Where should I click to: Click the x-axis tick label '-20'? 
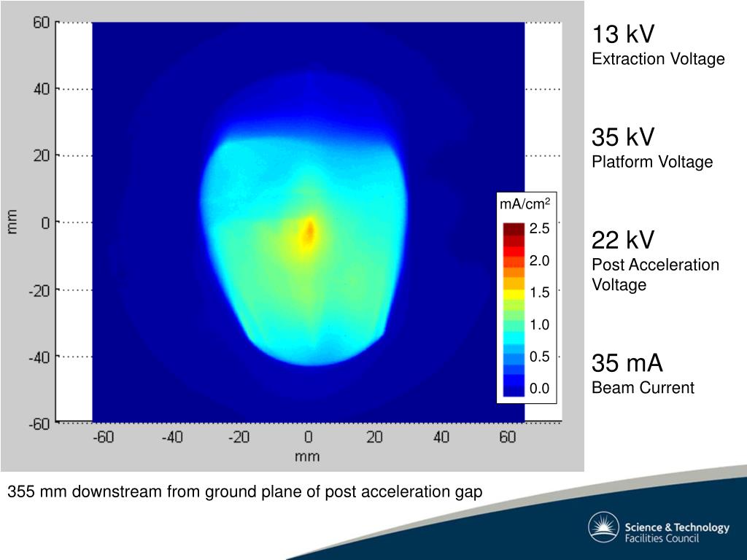[239, 437]
